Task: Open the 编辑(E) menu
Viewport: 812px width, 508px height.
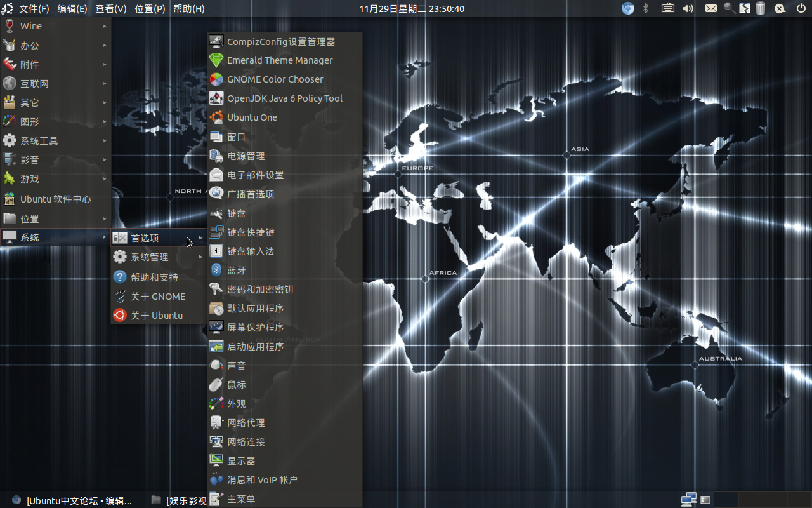Action: pyautogui.click(x=72, y=9)
